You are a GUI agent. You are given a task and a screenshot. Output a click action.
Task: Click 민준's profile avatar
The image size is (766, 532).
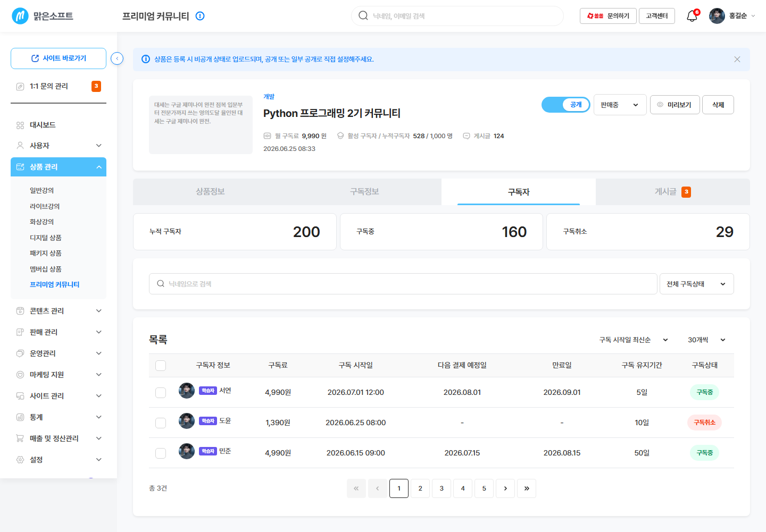[187, 451]
